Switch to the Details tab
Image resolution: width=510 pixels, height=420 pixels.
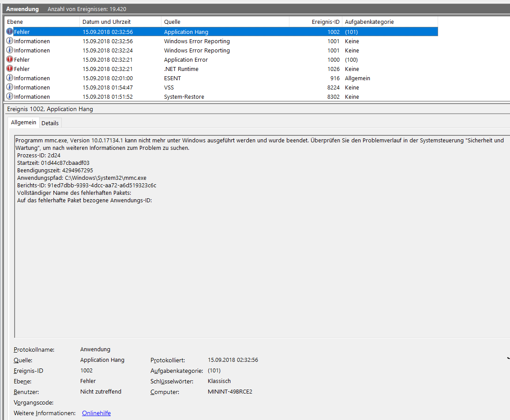[50, 123]
